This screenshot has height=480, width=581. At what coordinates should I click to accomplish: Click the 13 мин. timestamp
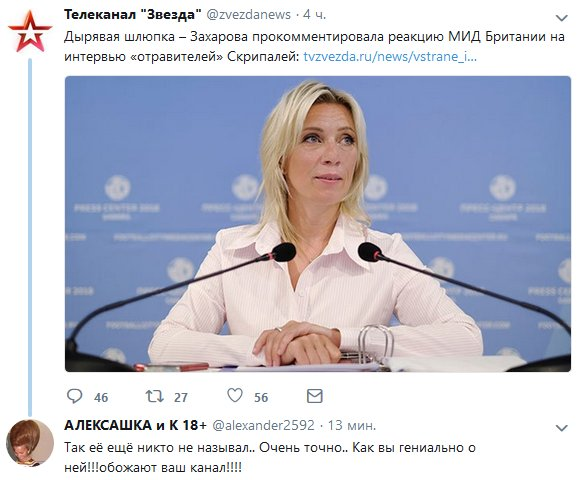coord(352,425)
